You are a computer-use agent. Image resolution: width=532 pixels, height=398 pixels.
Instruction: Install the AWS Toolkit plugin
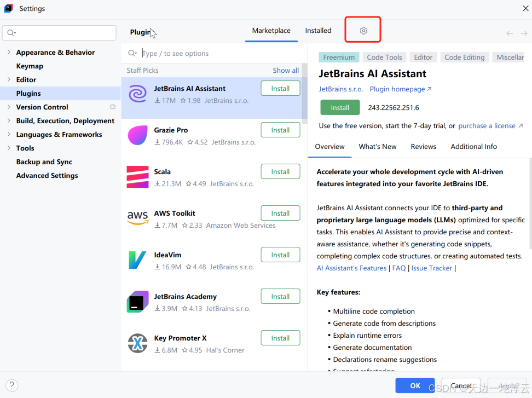click(280, 213)
